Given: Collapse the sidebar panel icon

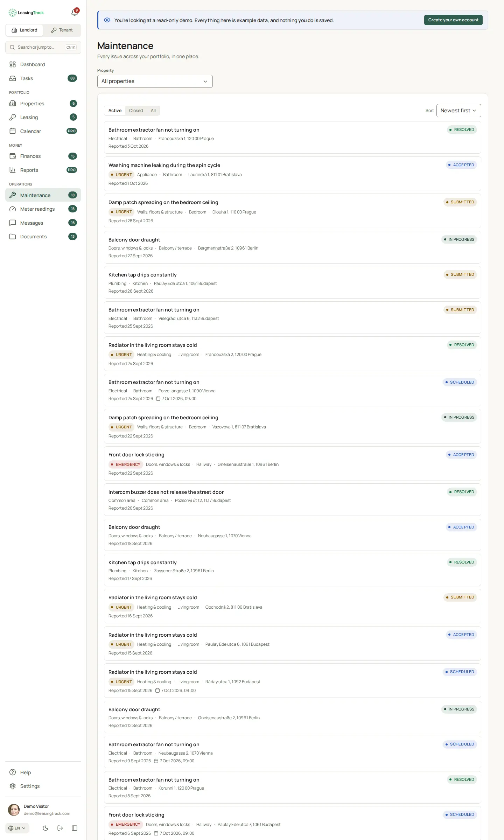Looking at the screenshot, I should 75,828.
